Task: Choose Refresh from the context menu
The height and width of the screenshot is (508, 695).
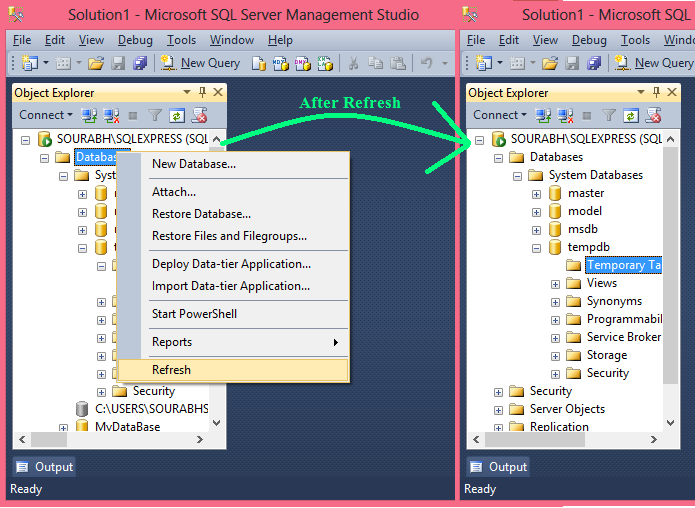Action: 234,370
